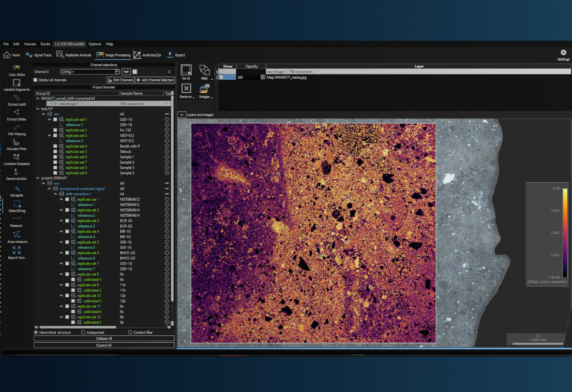Open the FIR Filtering tool
572x392 pixels.
click(x=16, y=130)
